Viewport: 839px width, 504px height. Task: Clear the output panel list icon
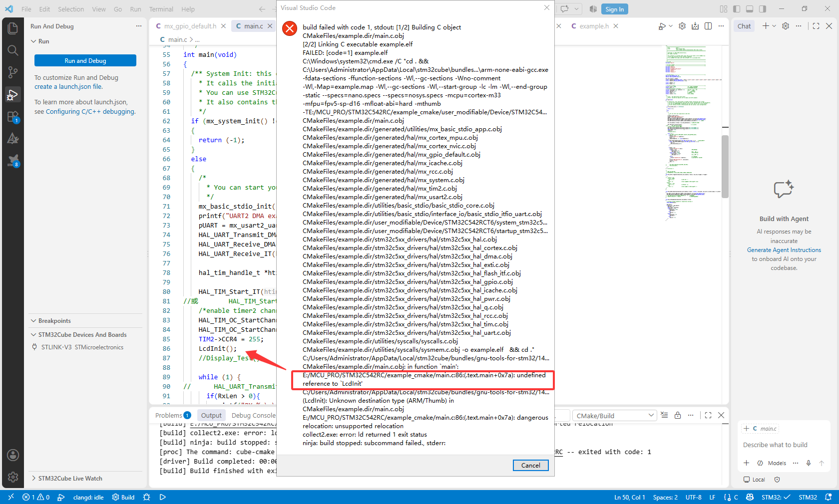click(664, 415)
